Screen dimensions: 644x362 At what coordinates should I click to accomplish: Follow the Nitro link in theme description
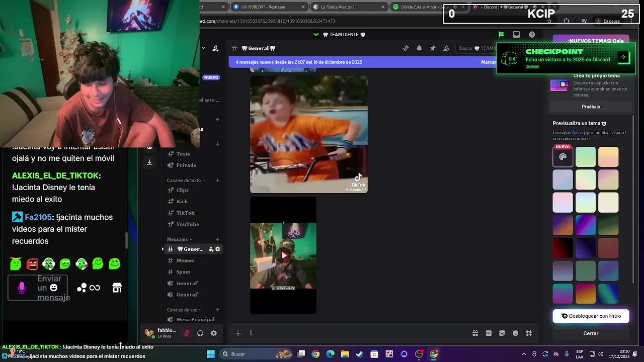pyautogui.click(x=577, y=133)
